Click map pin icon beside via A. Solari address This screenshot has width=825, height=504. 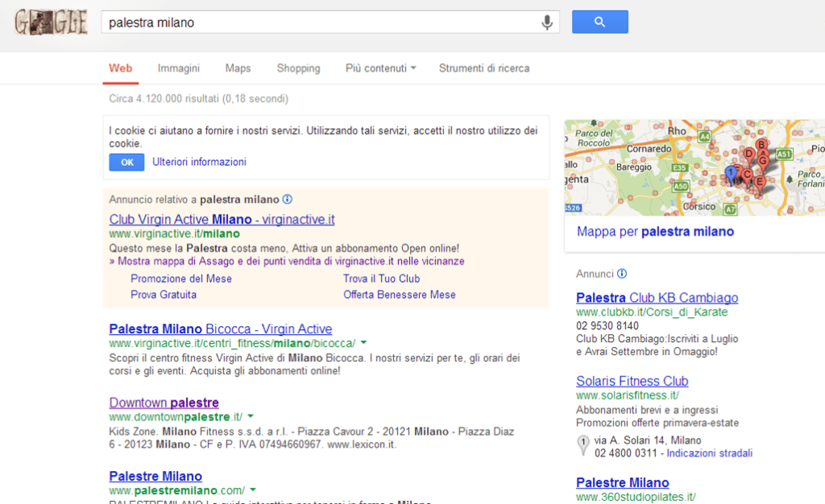pos(583,445)
